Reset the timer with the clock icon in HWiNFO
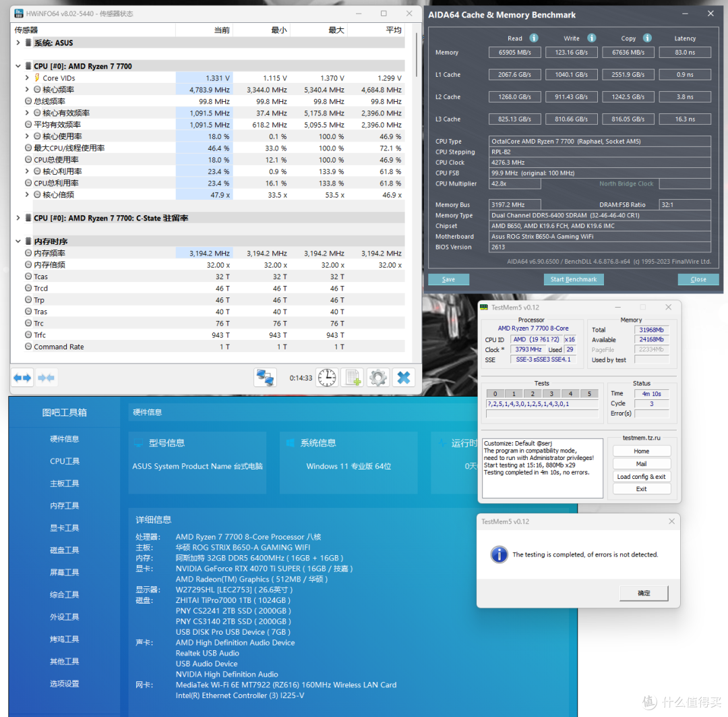 328,378
